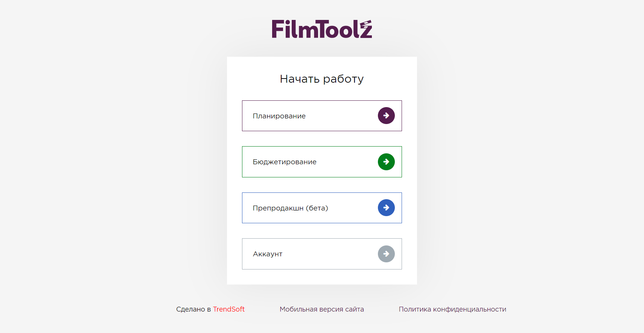Click the (бета) label text
The height and width of the screenshot is (333, 644).
point(317,208)
